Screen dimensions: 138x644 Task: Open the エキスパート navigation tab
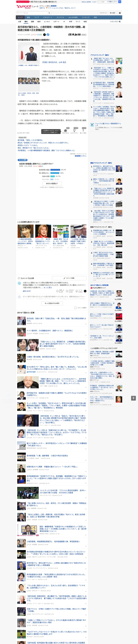pos(48,17)
